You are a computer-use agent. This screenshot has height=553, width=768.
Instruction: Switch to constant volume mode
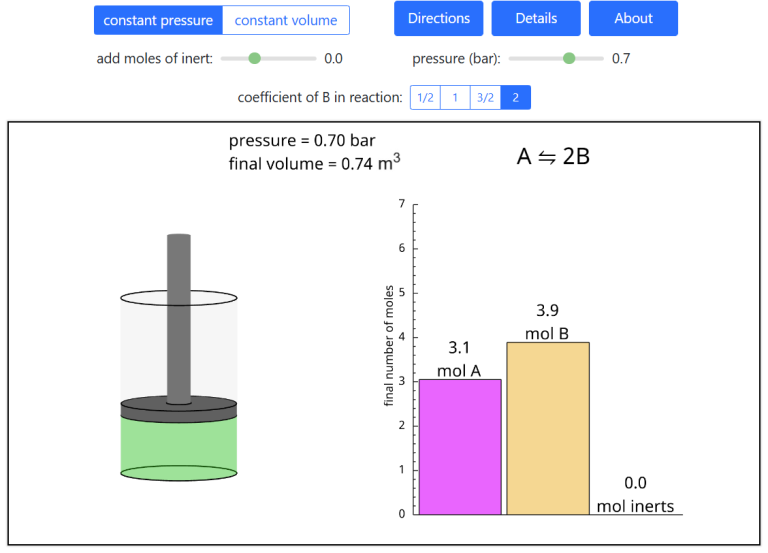[x=286, y=20]
